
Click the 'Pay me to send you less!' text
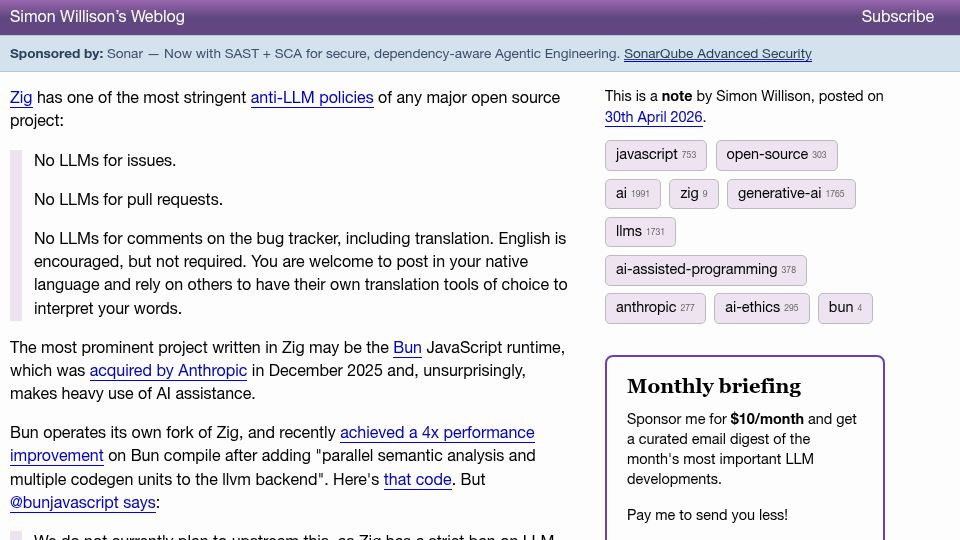coord(707,515)
